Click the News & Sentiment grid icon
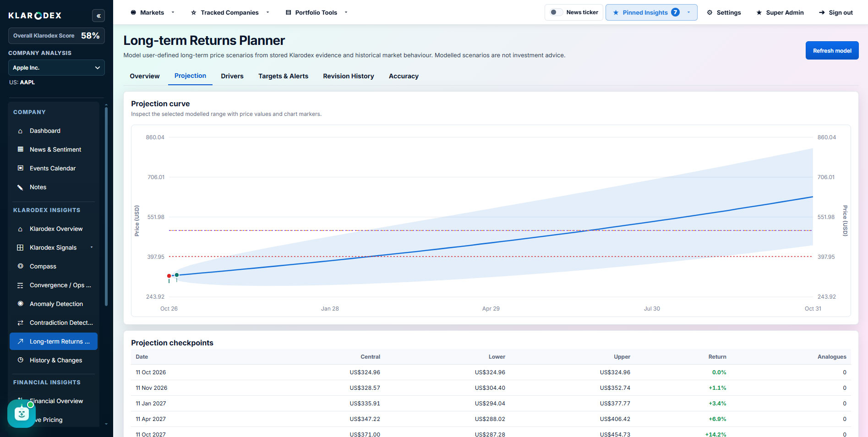 coord(20,149)
